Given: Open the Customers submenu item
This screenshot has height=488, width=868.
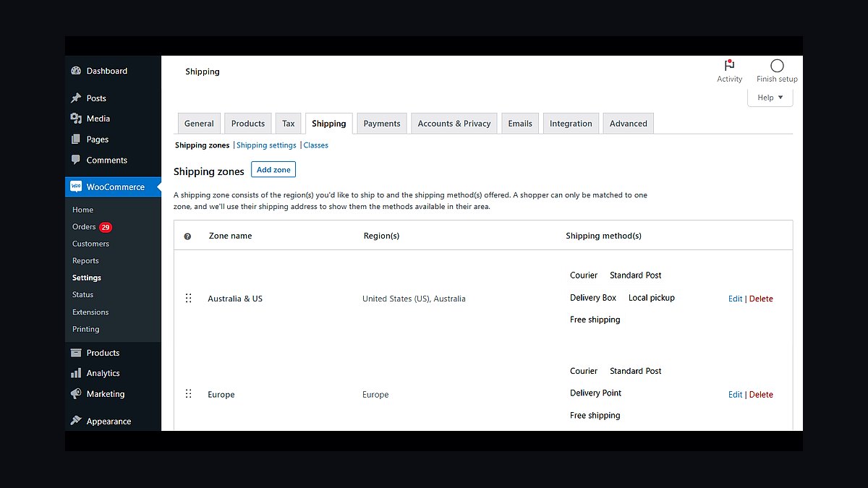Looking at the screenshot, I should pos(90,244).
